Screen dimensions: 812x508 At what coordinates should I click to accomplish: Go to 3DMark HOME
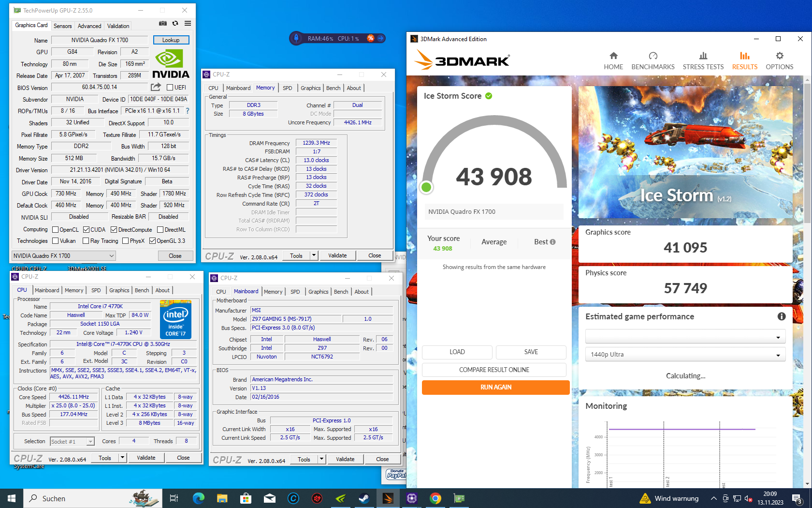[x=613, y=61]
